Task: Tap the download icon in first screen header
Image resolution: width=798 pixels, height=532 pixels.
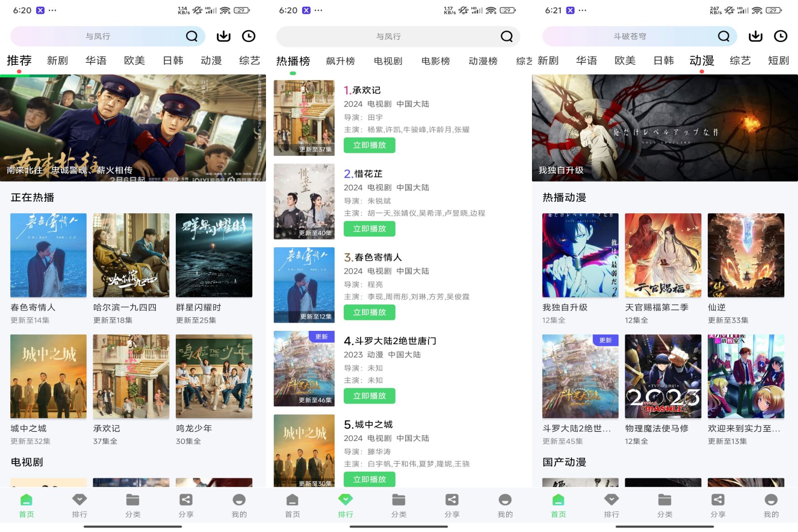Action: 224,36
